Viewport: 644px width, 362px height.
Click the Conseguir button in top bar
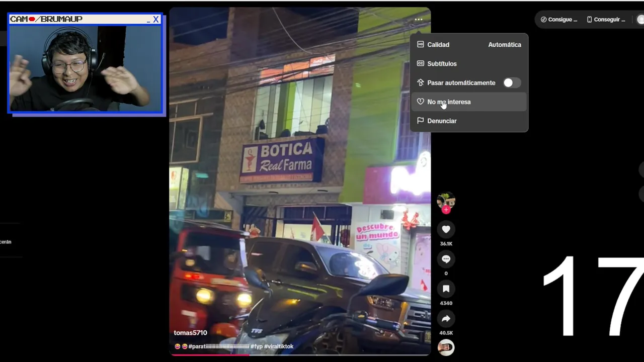pyautogui.click(x=606, y=20)
